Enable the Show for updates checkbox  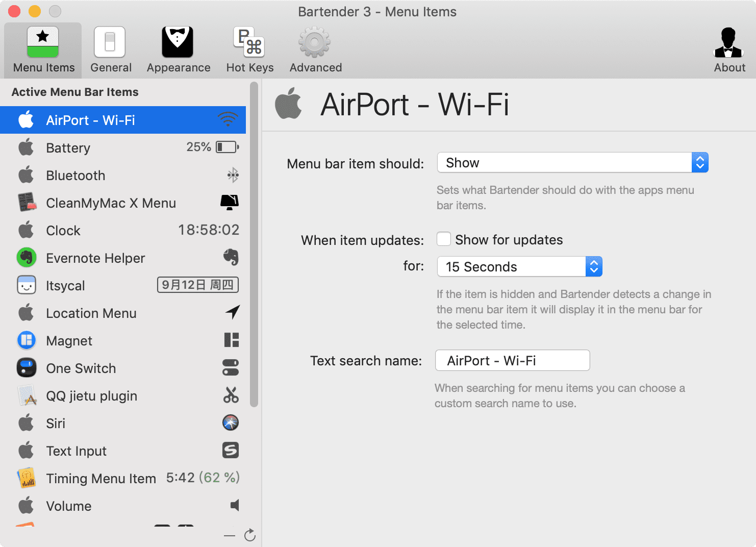pyautogui.click(x=444, y=239)
